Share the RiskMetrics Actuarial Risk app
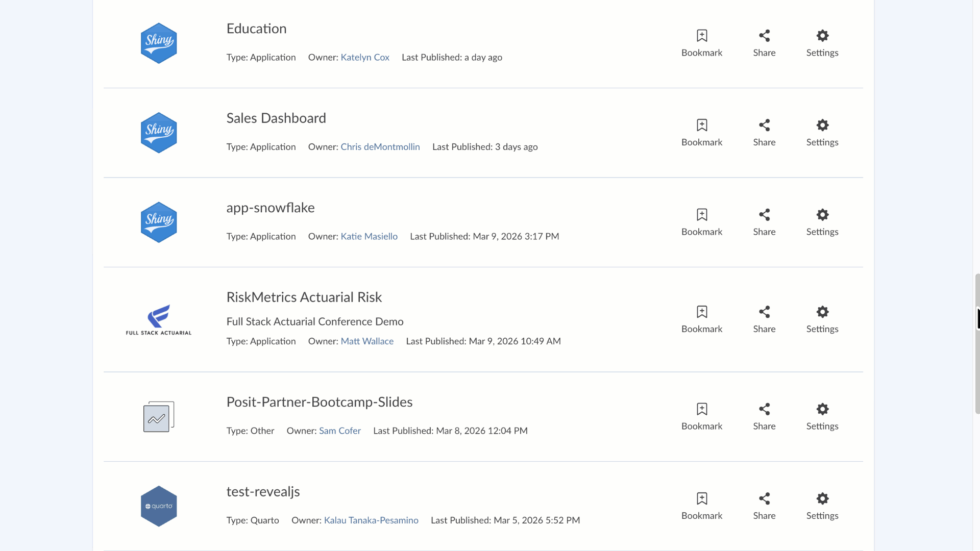 [x=764, y=312]
